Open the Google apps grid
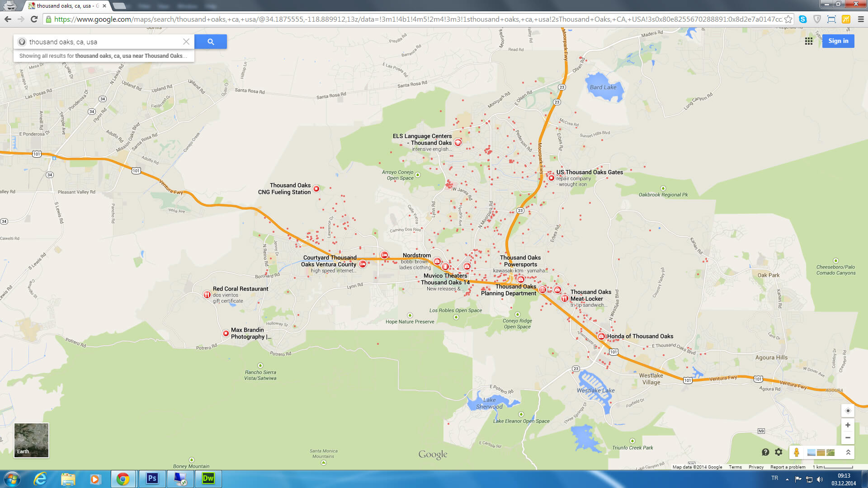The image size is (868, 488). click(x=809, y=41)
